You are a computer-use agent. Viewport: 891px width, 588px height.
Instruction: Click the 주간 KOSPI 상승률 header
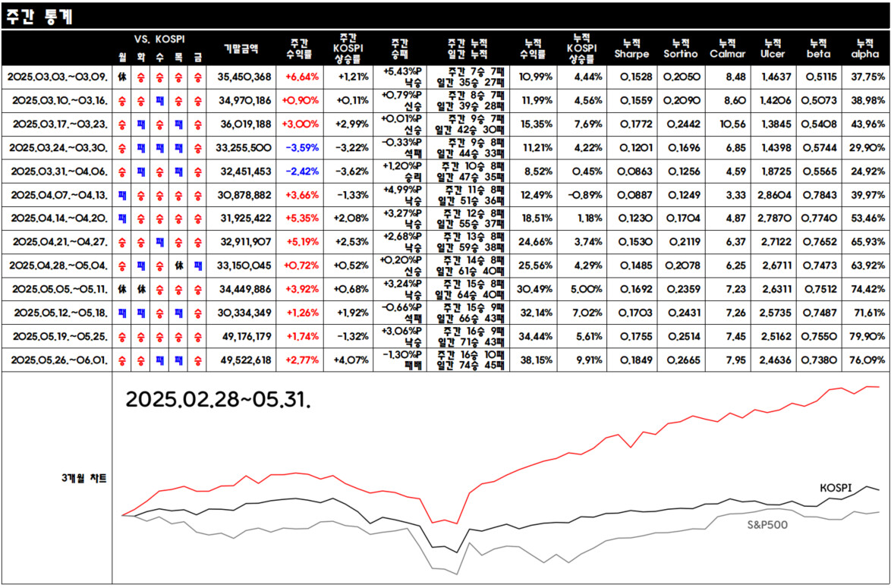(x=348, y=49)
